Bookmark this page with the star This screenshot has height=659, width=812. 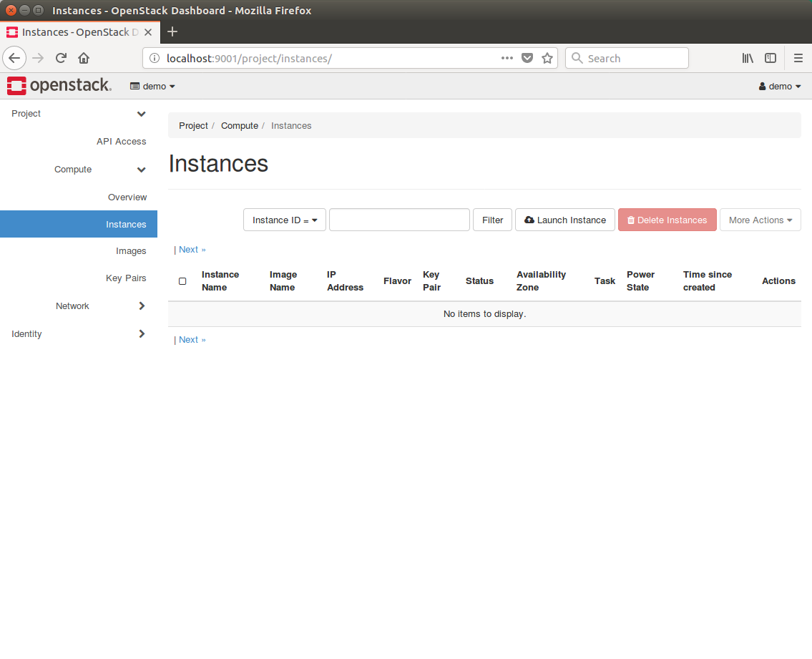[x=547, y=58]
